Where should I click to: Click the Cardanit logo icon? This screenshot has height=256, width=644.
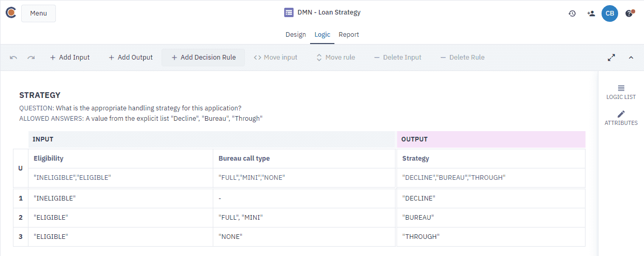point(11,13)
